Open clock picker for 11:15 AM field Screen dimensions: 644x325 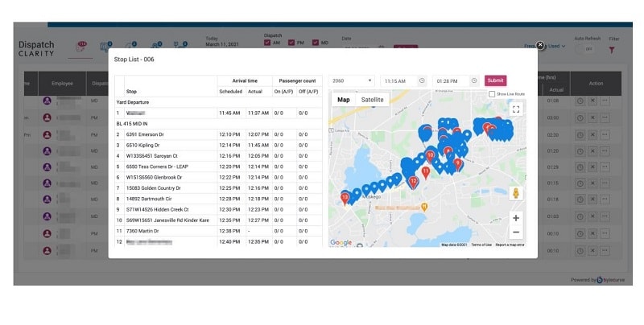pyautogui.click(x=422, y=80)
